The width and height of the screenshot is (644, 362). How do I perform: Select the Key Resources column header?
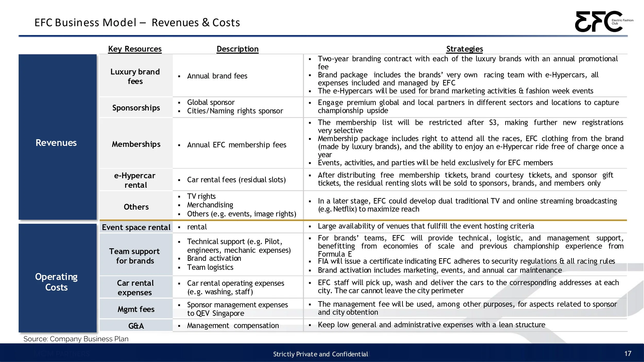click(135, 49)
